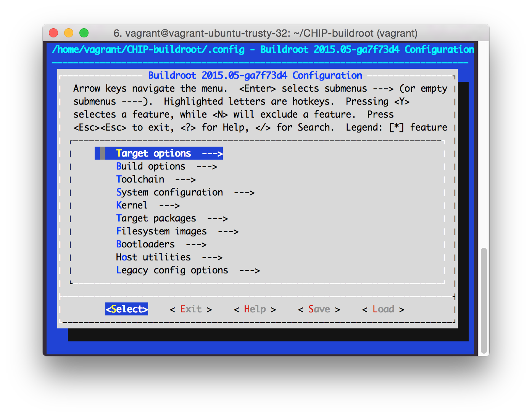Open the Target packages submenu
The image size is (532, 417).
click(156, 218)
